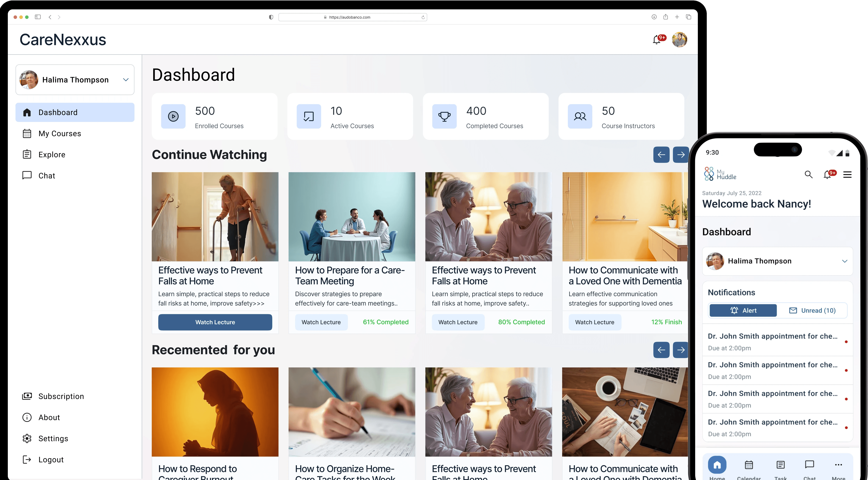Click the next arrow in Continue Watching
The image size is (868, 480).
(680, 155)
